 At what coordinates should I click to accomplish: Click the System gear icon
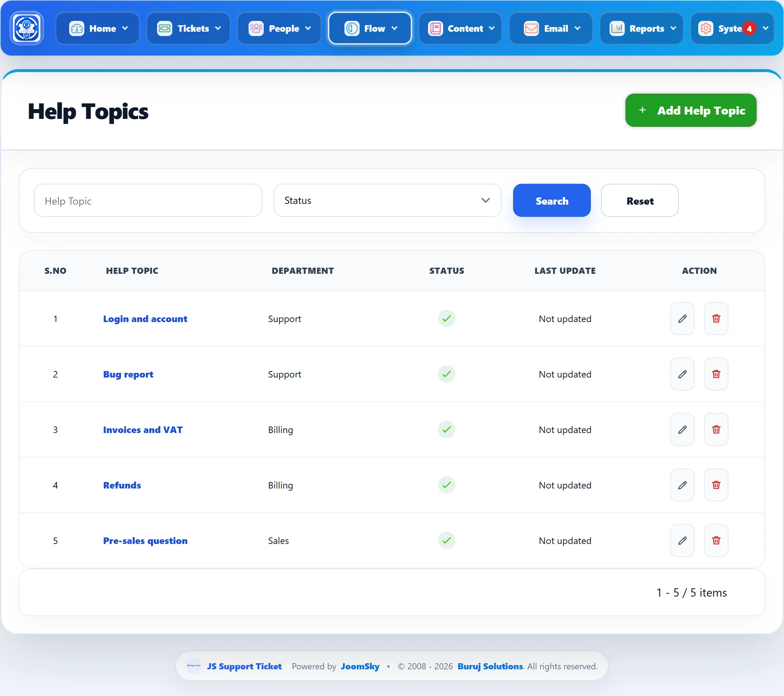pos(705,28)
